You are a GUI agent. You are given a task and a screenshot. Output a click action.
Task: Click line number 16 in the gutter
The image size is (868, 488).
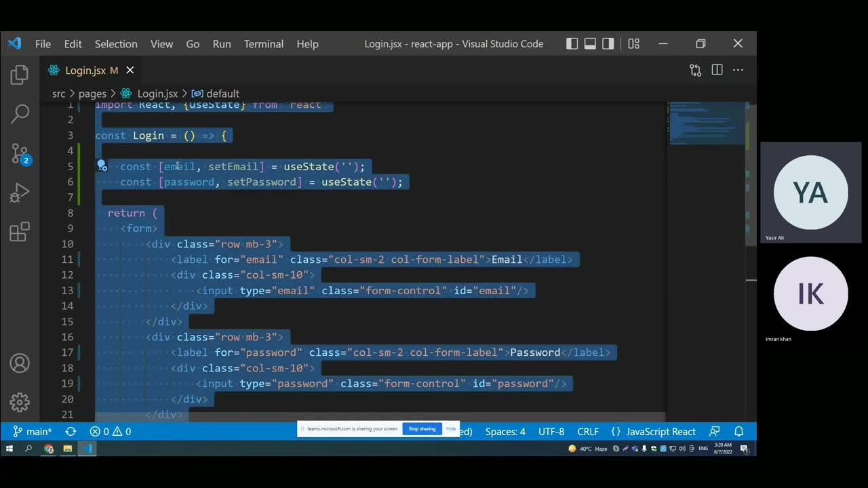point(67,337)
